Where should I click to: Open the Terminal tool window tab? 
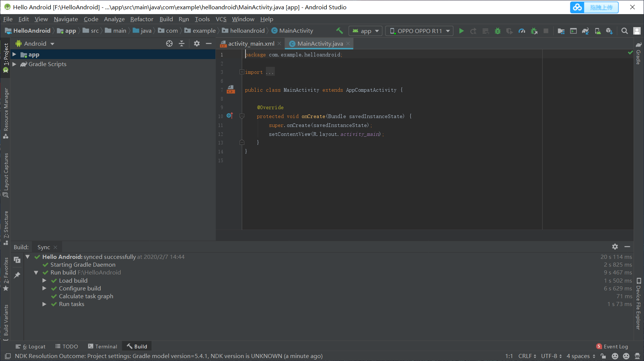click(x=103, y=347)
